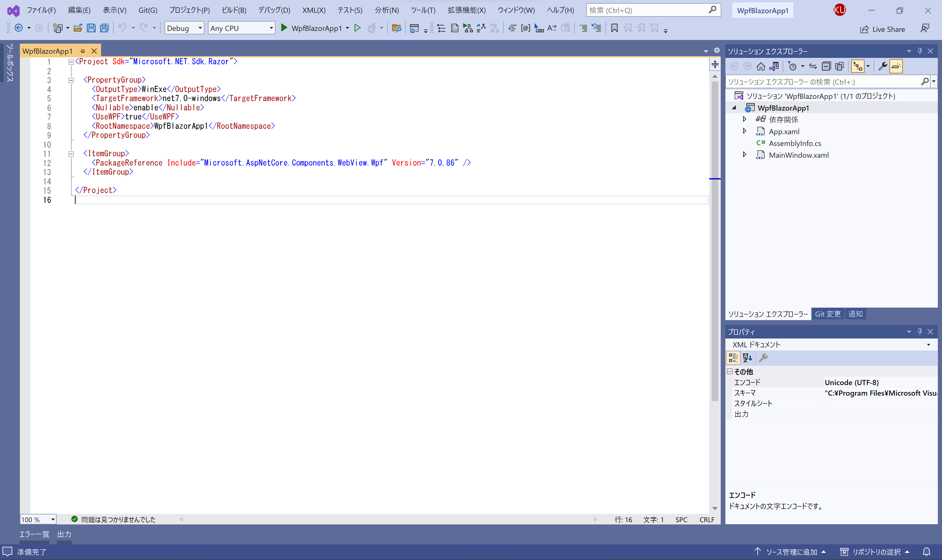The height and width of the screenshot is (560, 942).
Task: Click the navigate backward arrow icon
Action: pos(18,28)
